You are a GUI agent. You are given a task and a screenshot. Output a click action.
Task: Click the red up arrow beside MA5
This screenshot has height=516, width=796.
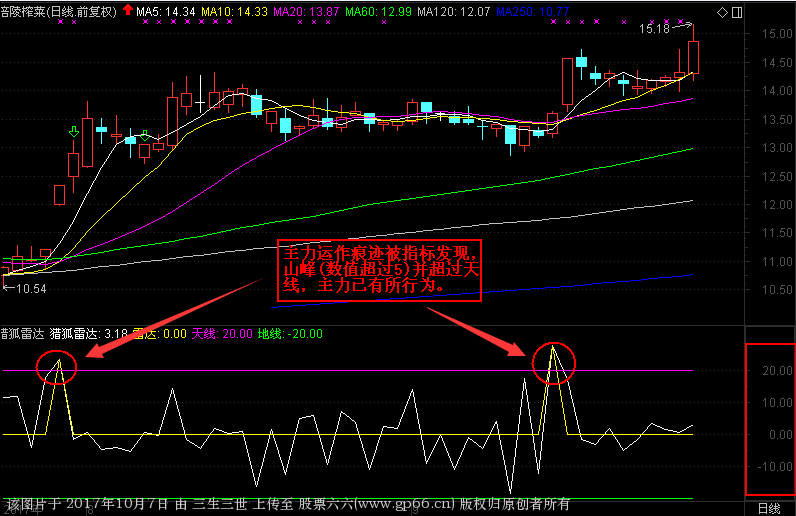coord(128,11)
